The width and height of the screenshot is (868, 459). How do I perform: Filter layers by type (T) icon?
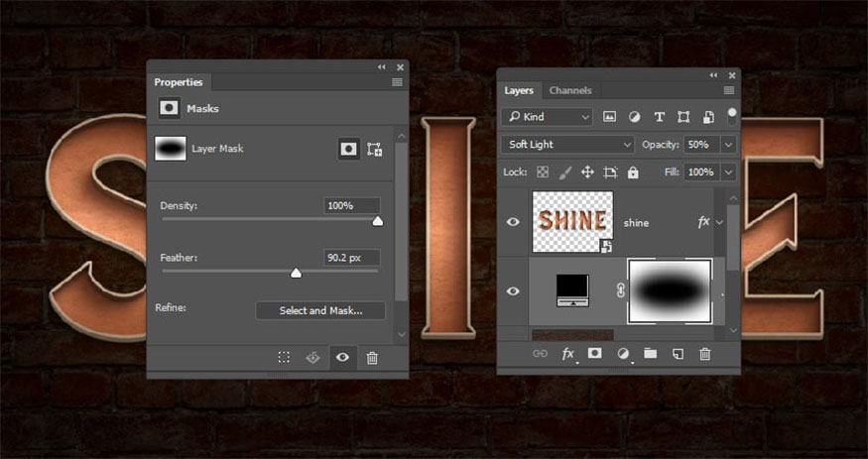659,117
